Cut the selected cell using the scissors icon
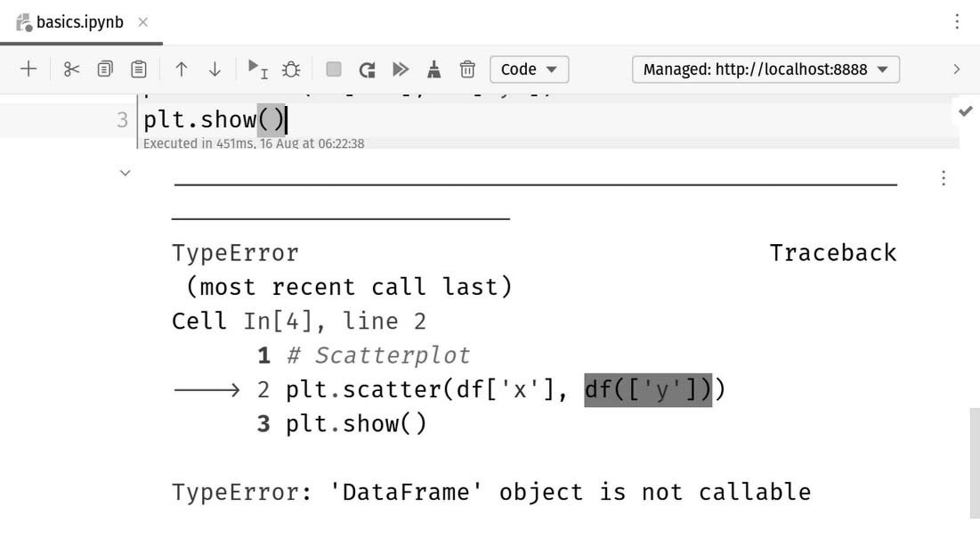This screenshot has height=547, width=980. [71, 69]
